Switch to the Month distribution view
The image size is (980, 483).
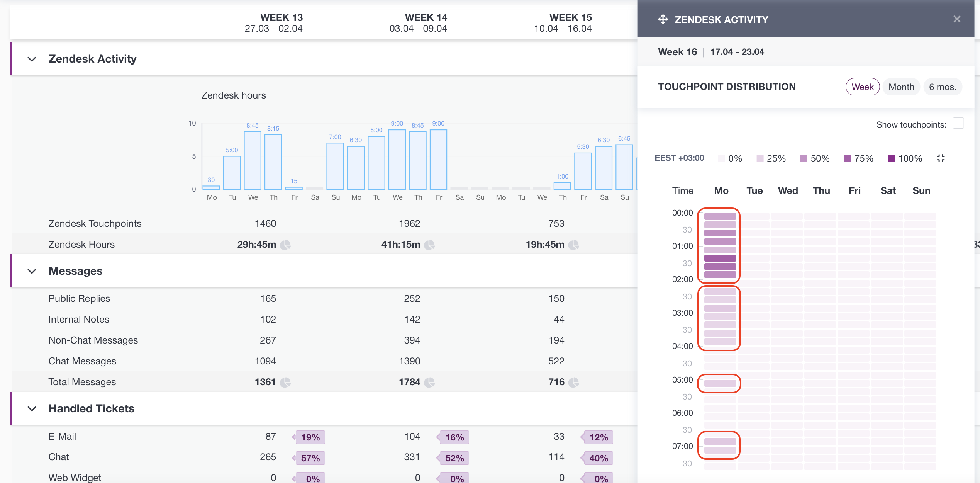pyautogui.click(x=901, y=87)
